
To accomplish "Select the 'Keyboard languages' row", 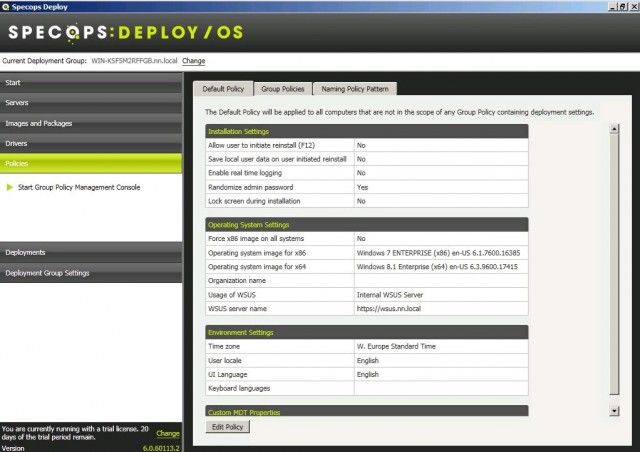I will [x=367, y=389].
